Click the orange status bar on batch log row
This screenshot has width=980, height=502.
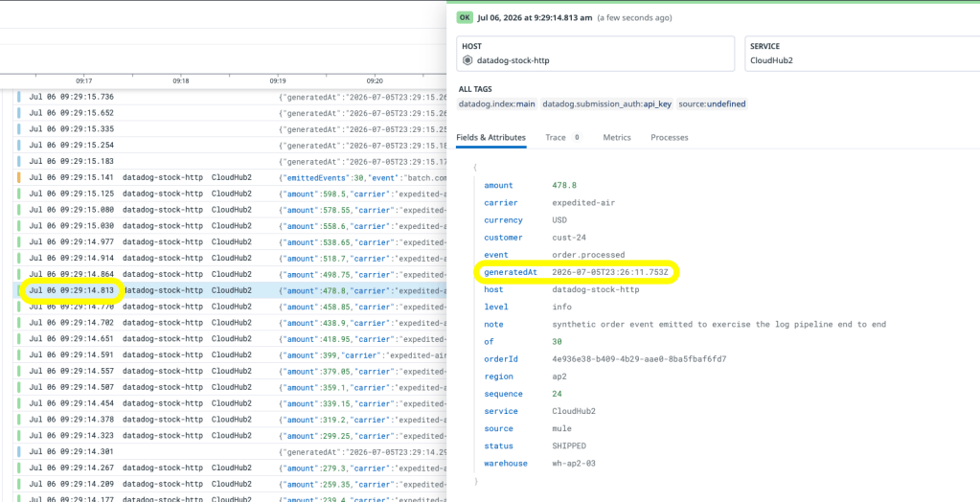pos(19,177)
